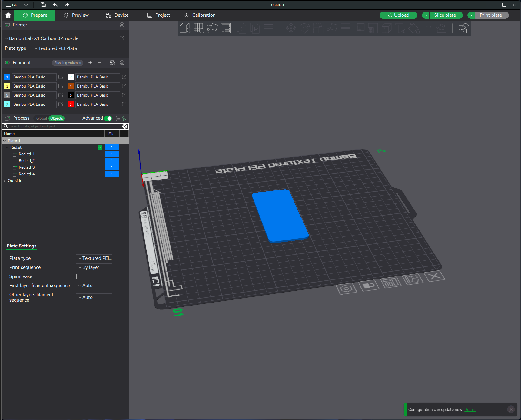The width and height of the screenshot is (521, 420).
Task: Clear the object search box
Action: (124, 126)
